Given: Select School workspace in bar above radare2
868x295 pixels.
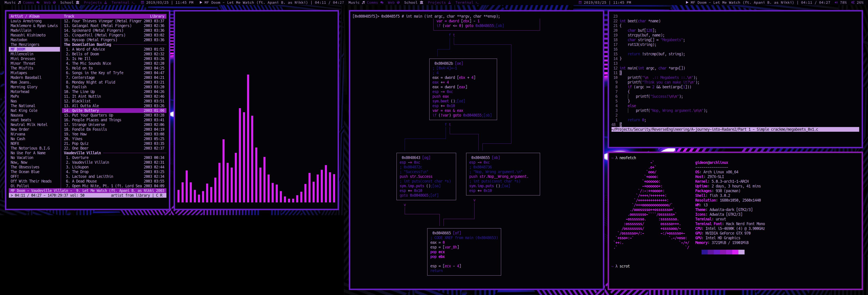Looking at the screenshot, I should coord(414,2).
